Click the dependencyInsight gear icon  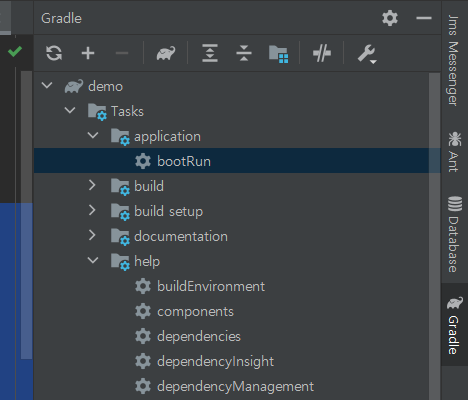(143, 362)
